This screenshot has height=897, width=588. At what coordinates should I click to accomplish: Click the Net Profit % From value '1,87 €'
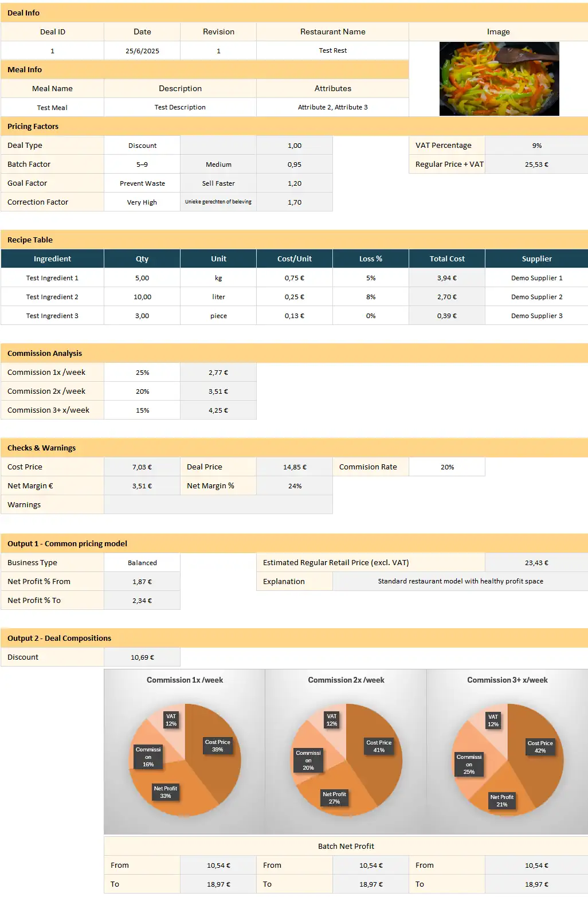[x=142, y=582]
